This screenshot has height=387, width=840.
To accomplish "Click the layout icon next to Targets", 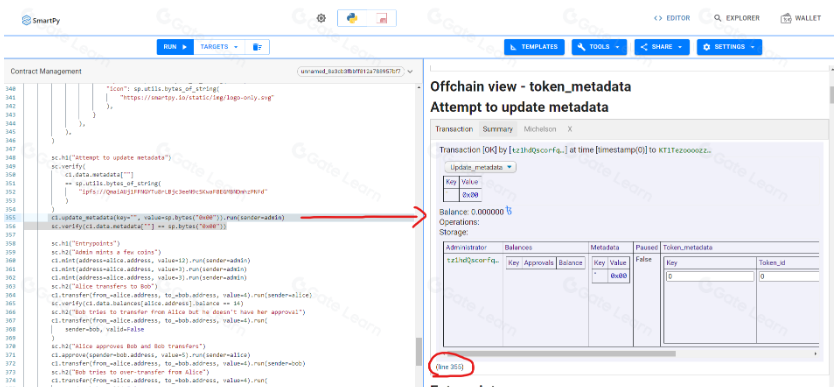I will click(x=258, y=47).
